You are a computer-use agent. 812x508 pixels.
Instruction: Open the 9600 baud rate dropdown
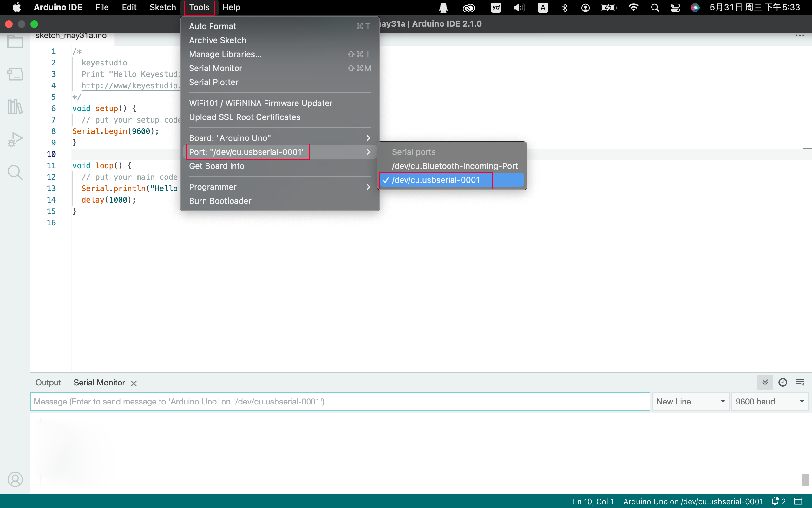click(770, 402)
